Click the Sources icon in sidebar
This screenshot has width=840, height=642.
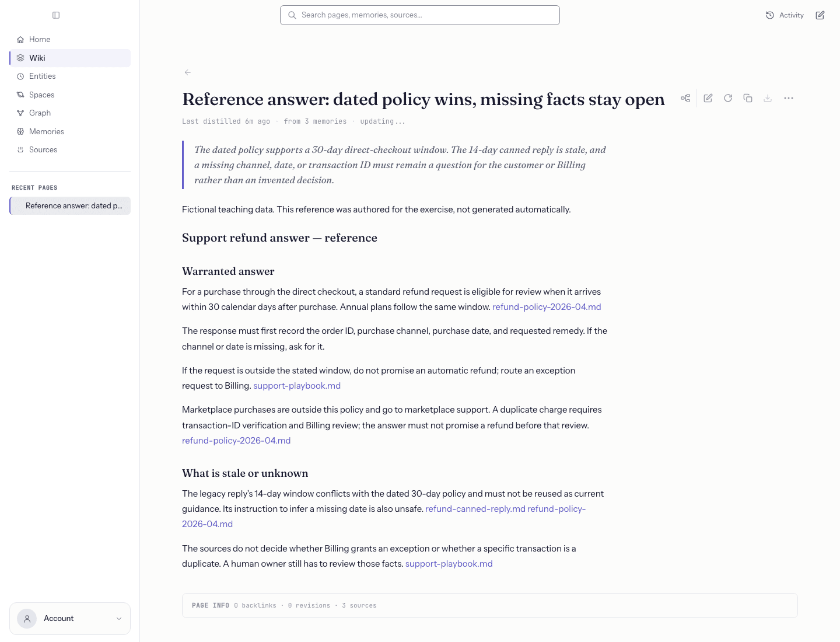coord(20,150)
